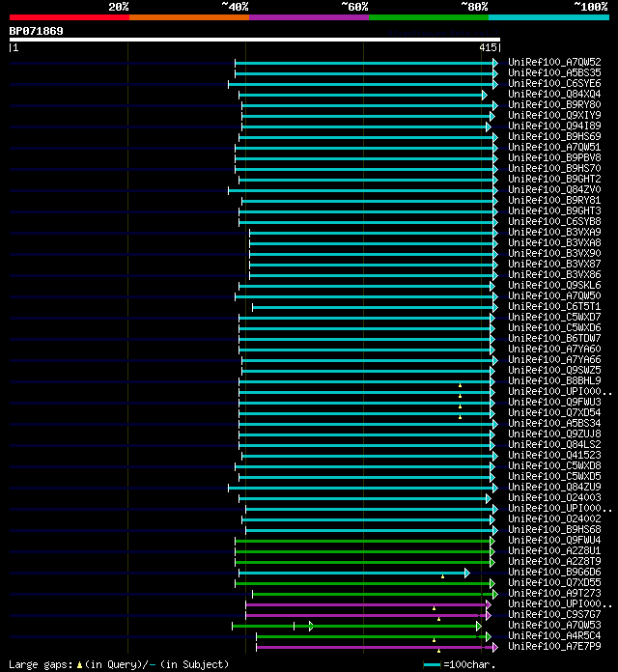The width and height of the screenshot is (618, 672).
Task: Open hit UniRef100_C5WXD8
Action: tap(554, 465)
